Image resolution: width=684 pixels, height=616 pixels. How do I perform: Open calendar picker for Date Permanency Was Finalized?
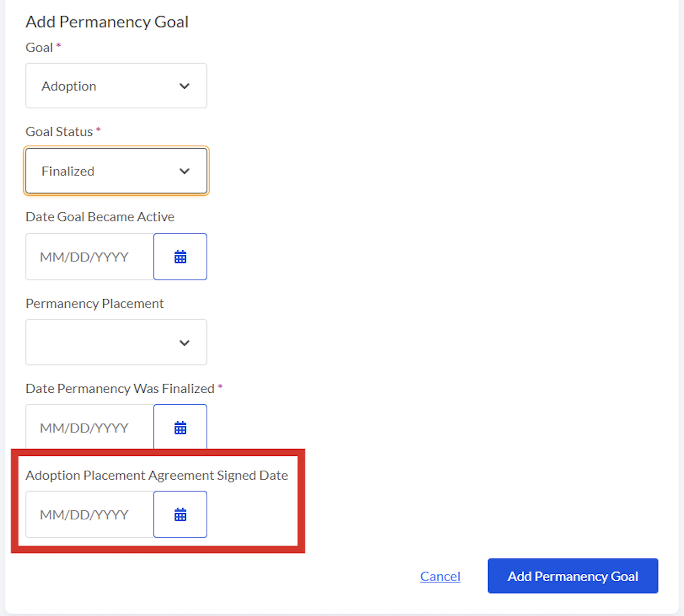180,427
